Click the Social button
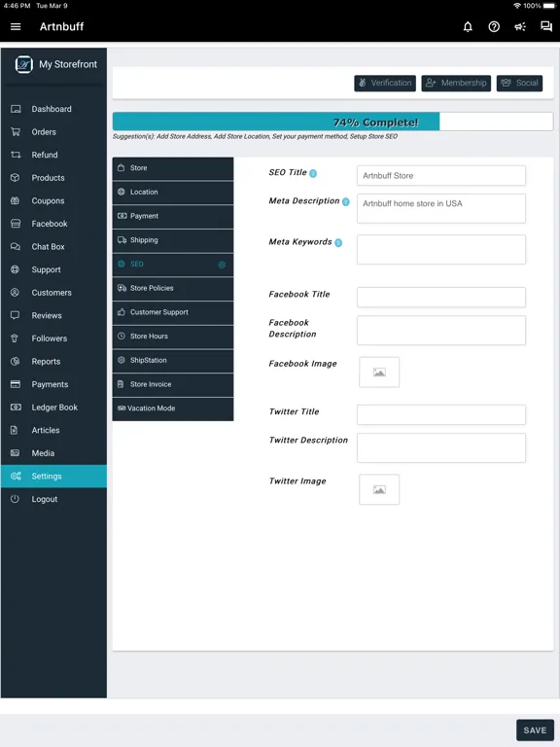560x747 pixels. tap(519, 84)
